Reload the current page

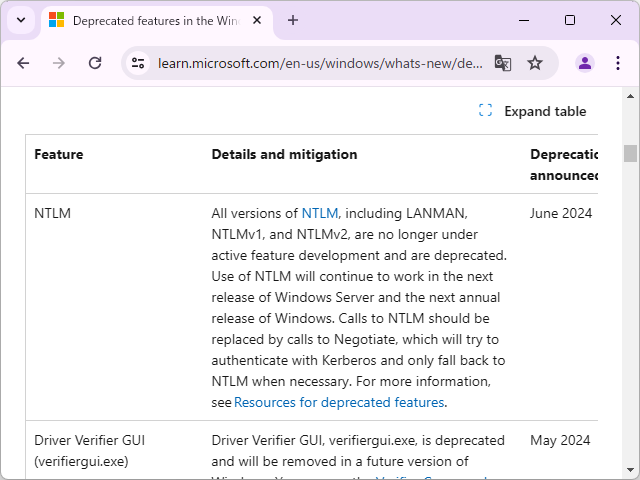(x=95, y=63)
